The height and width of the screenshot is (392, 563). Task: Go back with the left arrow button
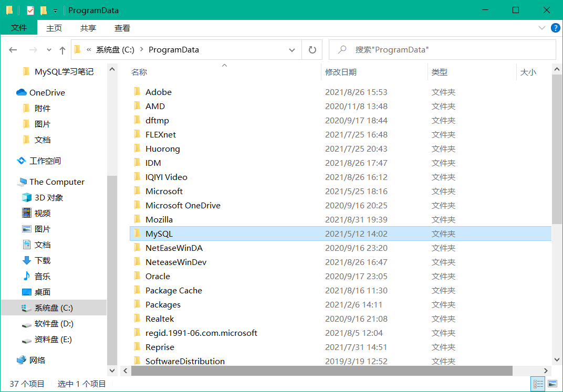click(13, 50)
